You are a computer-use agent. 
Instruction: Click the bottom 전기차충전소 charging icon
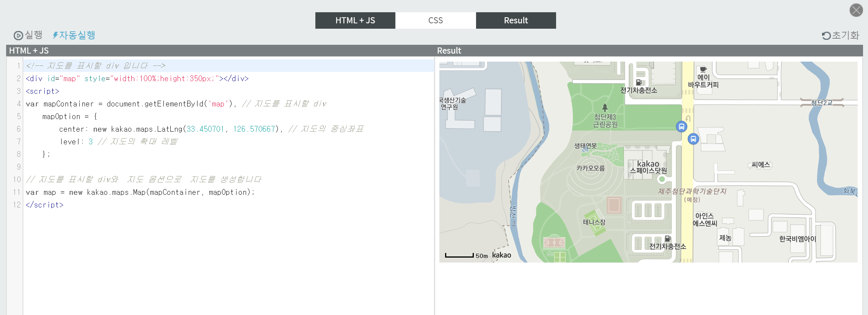click(x=668, y=238)
